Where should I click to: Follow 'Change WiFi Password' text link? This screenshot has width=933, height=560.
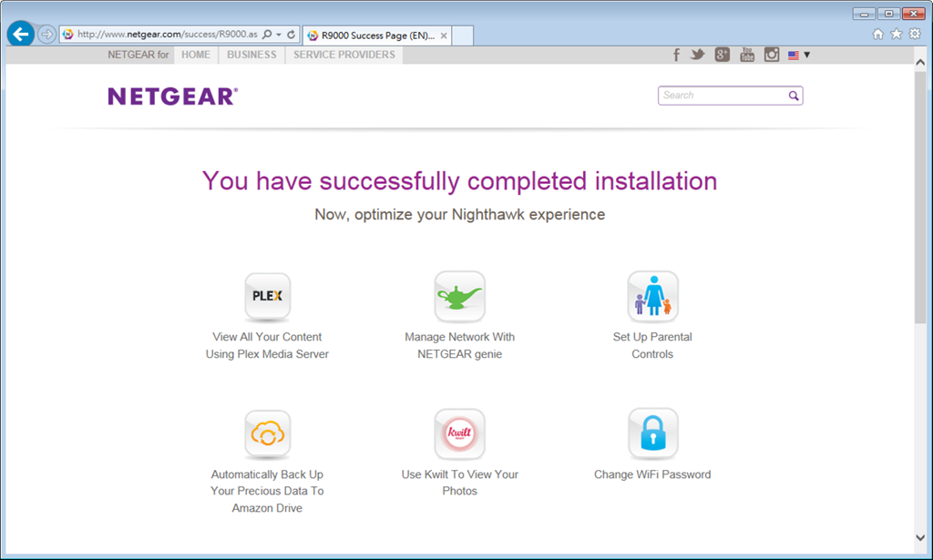(x=652, y=474)
